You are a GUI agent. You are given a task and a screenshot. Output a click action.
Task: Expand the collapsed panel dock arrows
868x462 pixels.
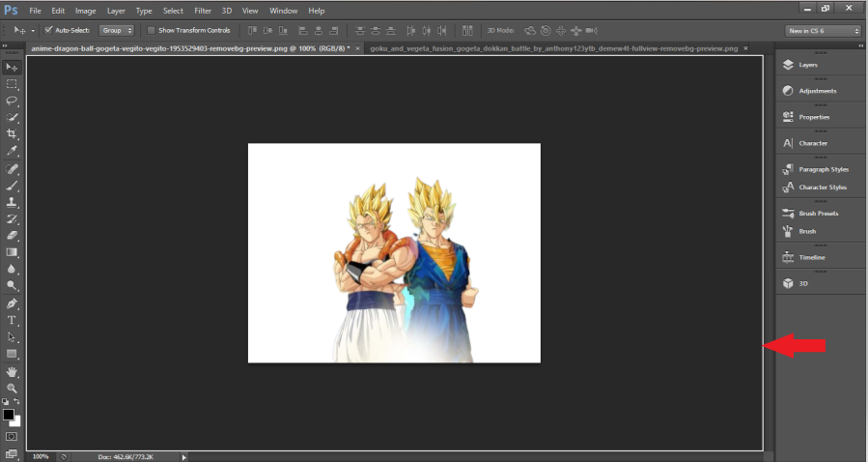pyautogui.click(x=860, y=45)
